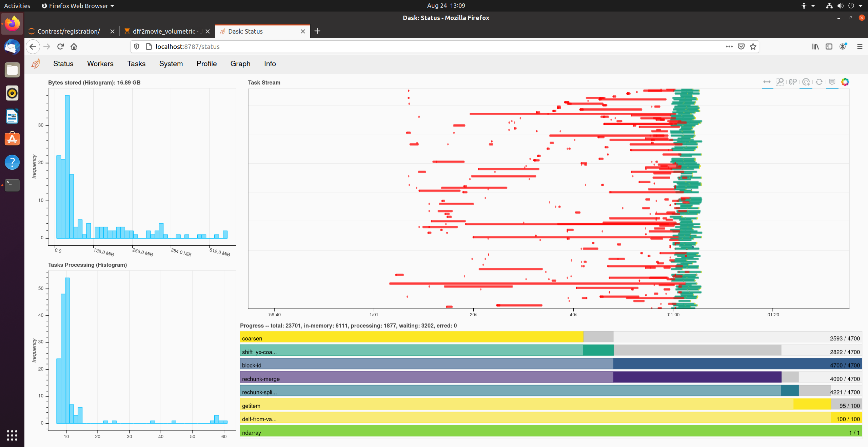Disable the hover tooltip tool

point(832,82)
